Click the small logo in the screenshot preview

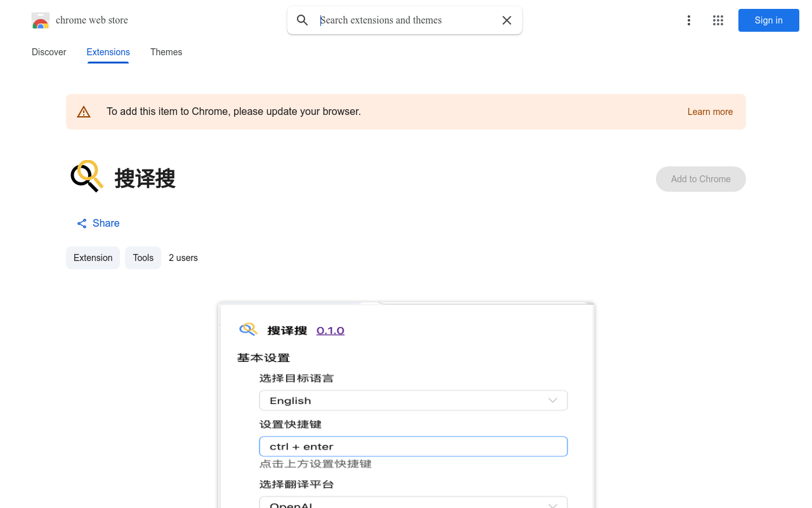coord(248,329)
